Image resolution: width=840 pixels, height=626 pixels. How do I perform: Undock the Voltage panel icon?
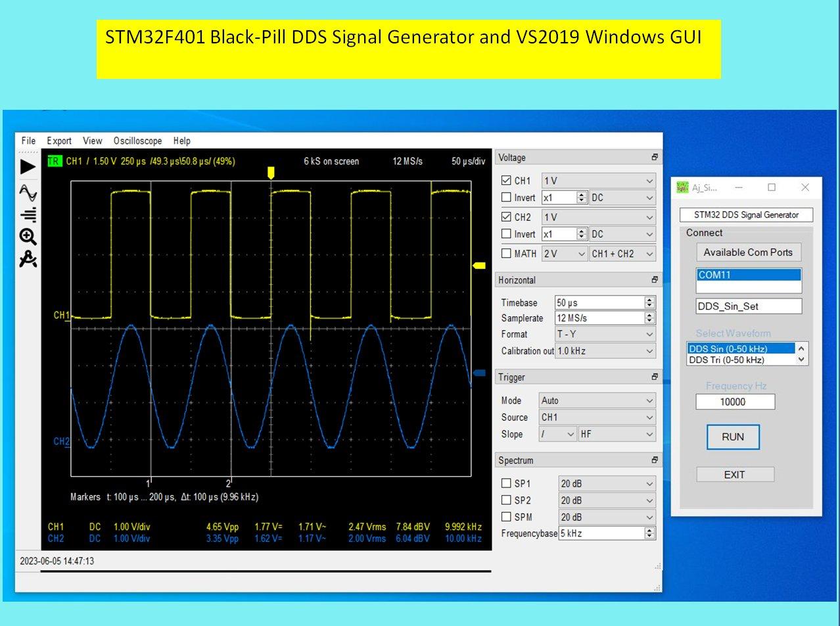[x=654, y=158]
